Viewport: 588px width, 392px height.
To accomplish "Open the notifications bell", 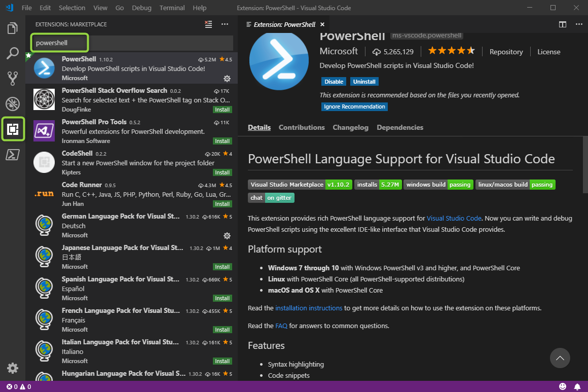I will coord(578,386).
